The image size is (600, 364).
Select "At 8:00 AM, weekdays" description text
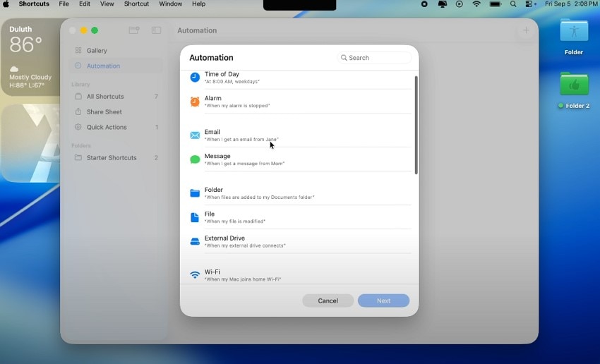[232, 81]
